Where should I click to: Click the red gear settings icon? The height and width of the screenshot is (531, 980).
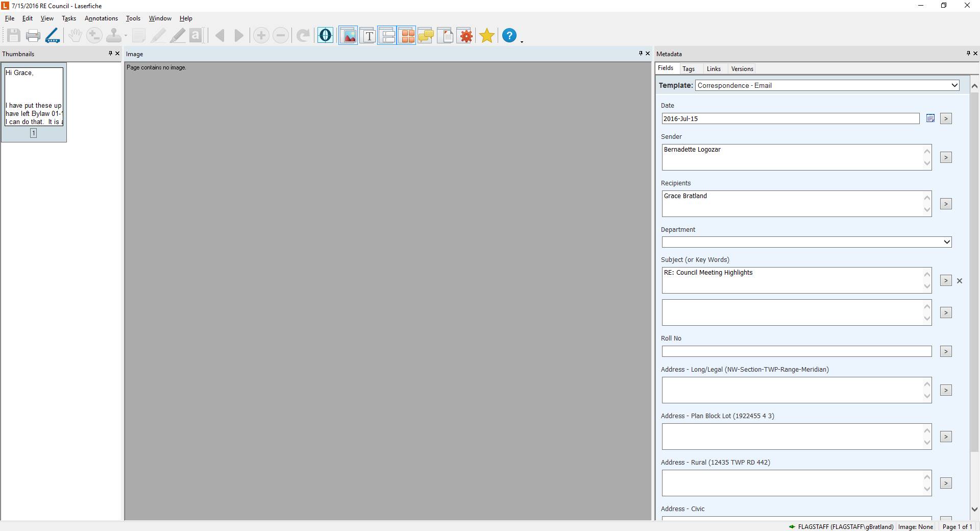coord(465,36)
